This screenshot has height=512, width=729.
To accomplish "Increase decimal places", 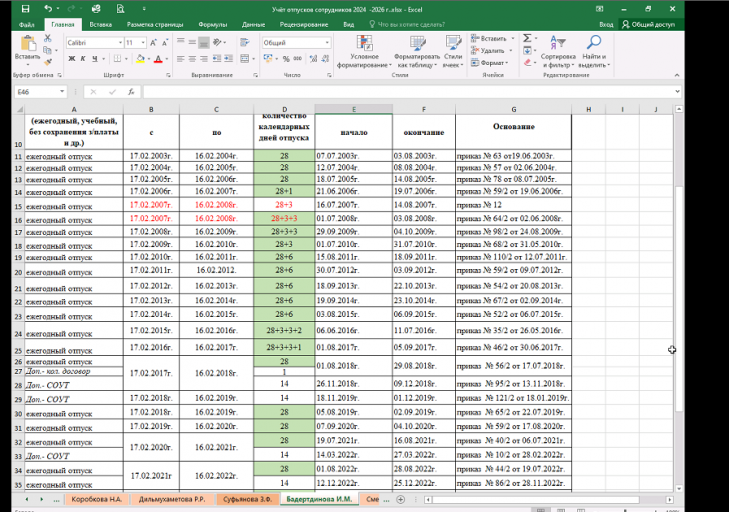I will point(313,59).
